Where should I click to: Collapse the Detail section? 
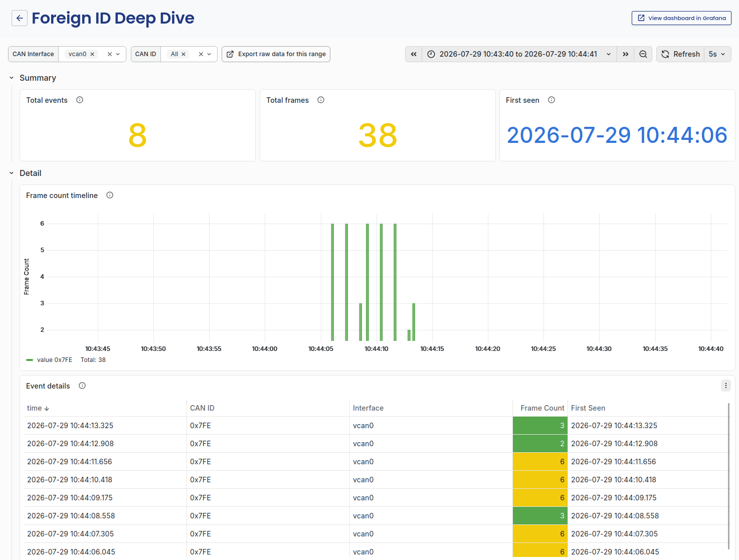pos(12,173)
